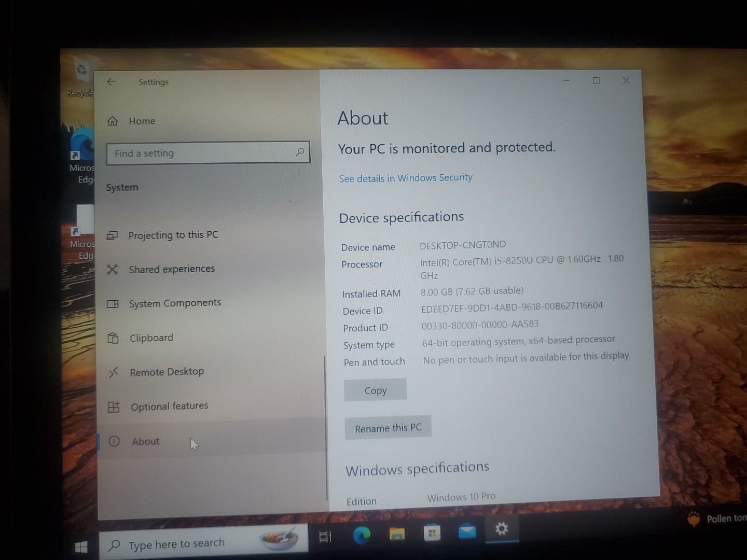Close the Settings window
Viewport: 747px width, 560px height.
[x=626, y=80]
